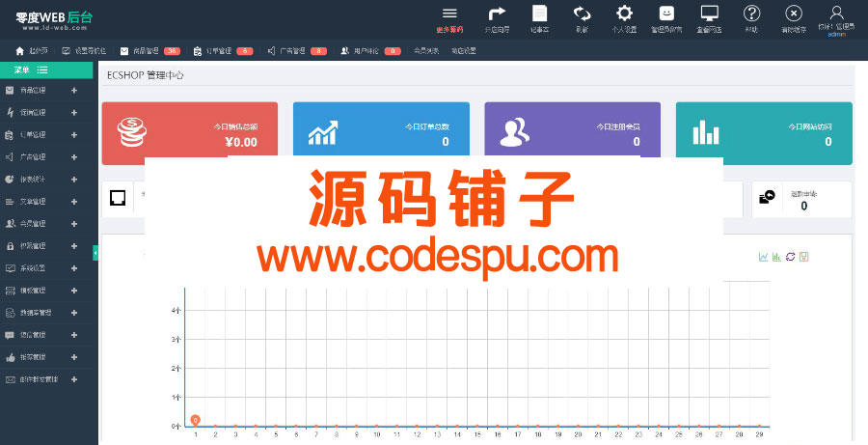Switch the chart to bar view icon
Image resolution: width=868 pixels, height=445 pixels.
(x=776, y=257)
